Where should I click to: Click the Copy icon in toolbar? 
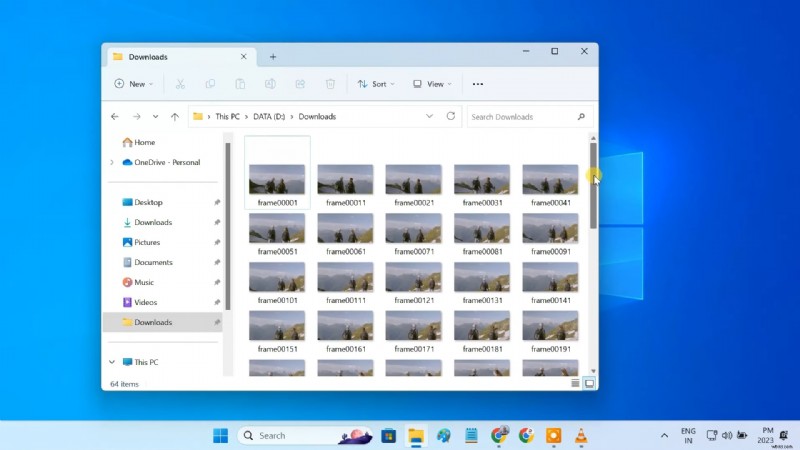pos(210,84)
